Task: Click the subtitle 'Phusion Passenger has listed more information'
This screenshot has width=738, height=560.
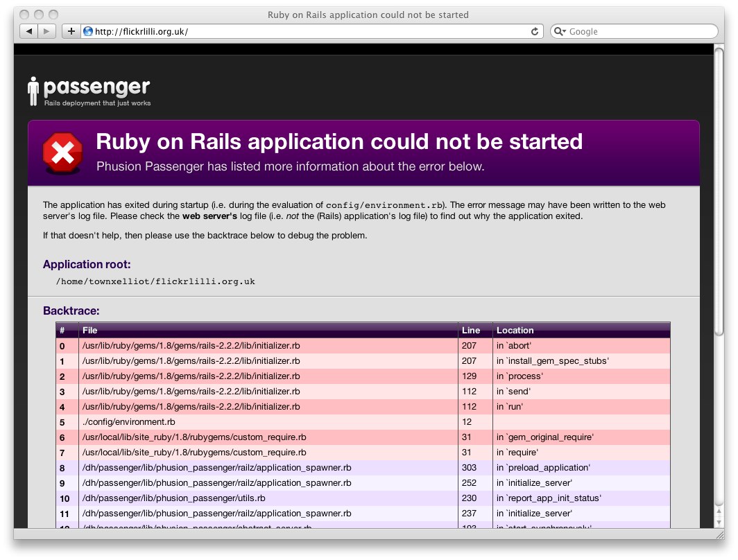Action: [291, 166]
